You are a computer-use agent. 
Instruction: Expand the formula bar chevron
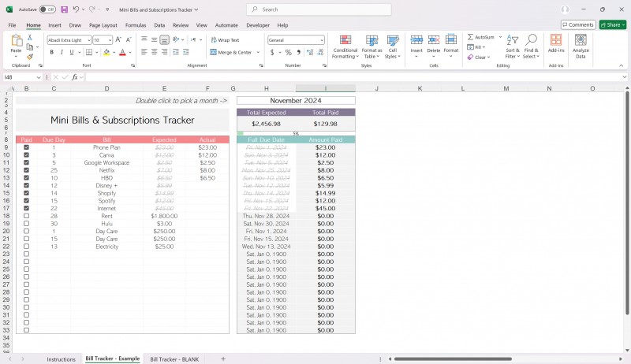624,77
